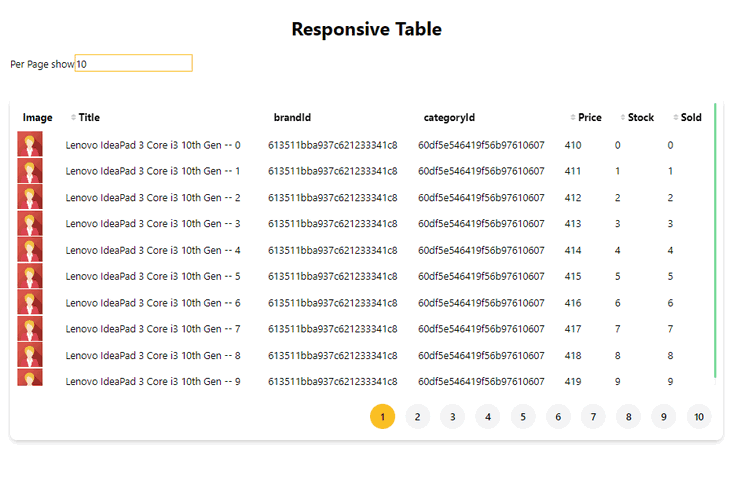This screenshot has width=733, height=477.
Task: Select title 'Lenovo IdeaPad 3 Core i3 10th Gen -- 3'
Action: coord(153,224)
